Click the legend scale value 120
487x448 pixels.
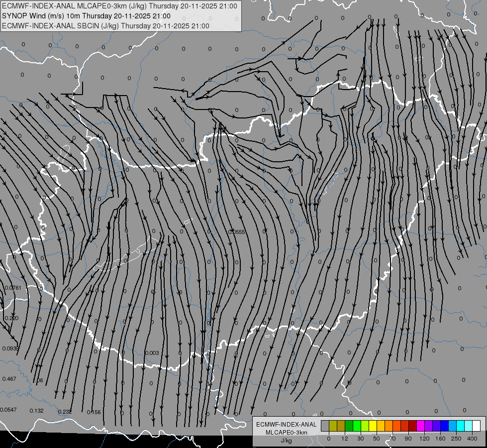coord(425,439)
